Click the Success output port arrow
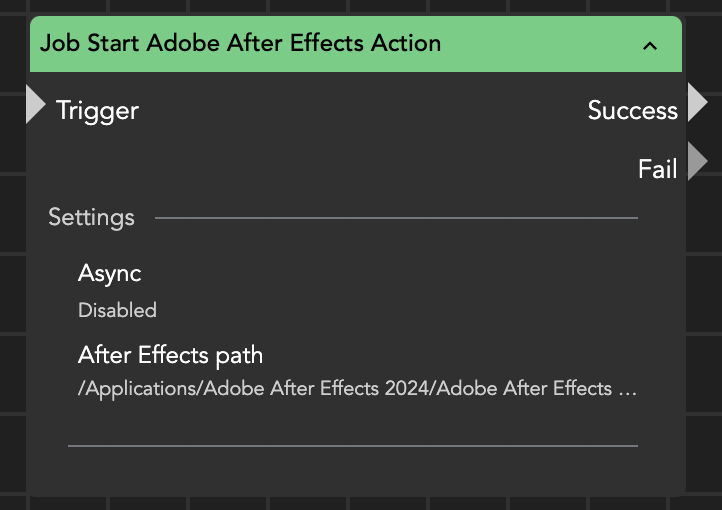 point(698,103)
